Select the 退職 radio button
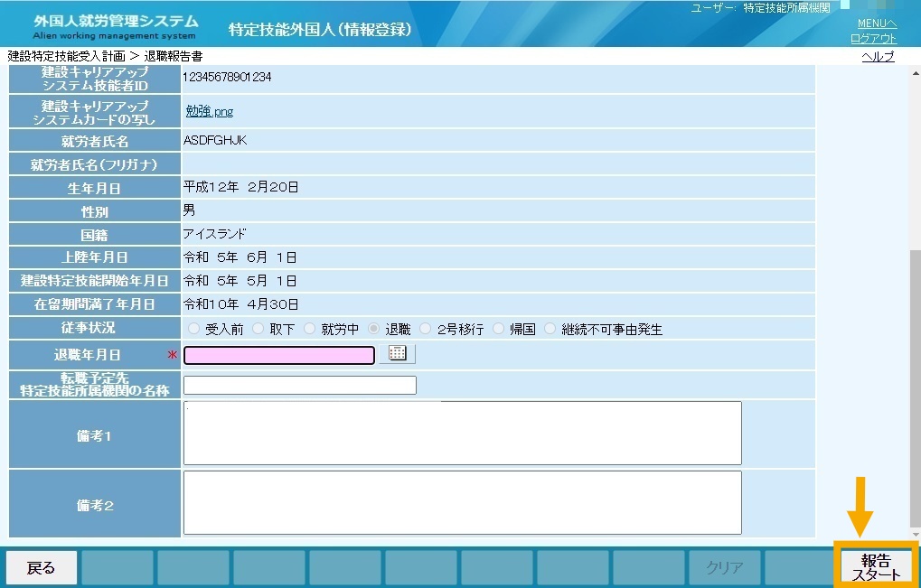This screenshot has width=921, height=588. click(x=373, y=329)
